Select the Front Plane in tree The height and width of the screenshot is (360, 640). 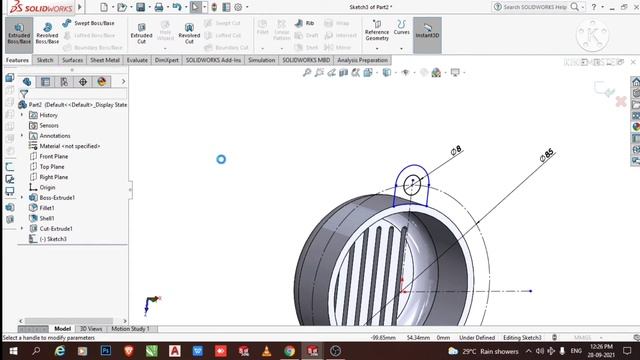[49, 156]
